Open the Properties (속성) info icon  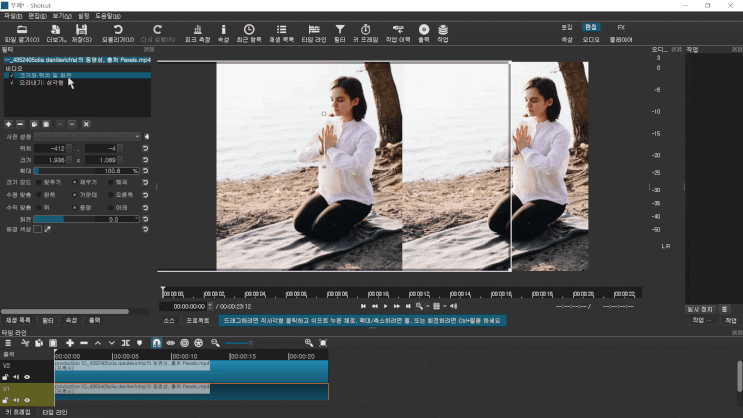click(x=223, y=29)
